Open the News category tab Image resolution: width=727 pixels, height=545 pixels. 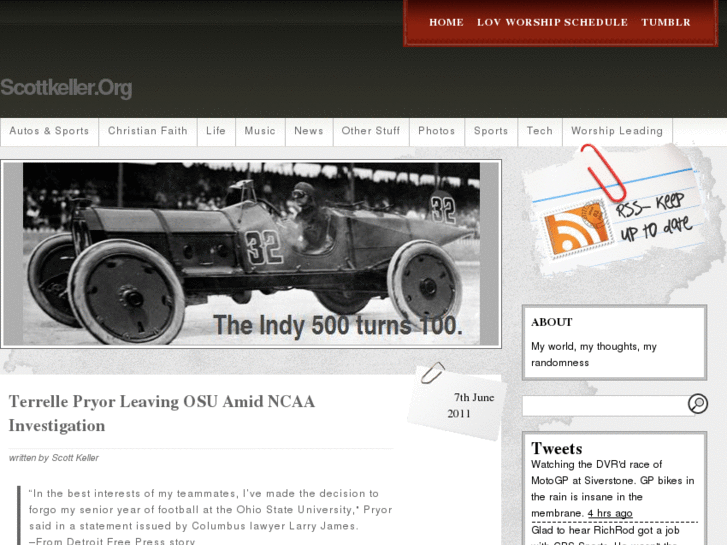(x=309, y=131)
